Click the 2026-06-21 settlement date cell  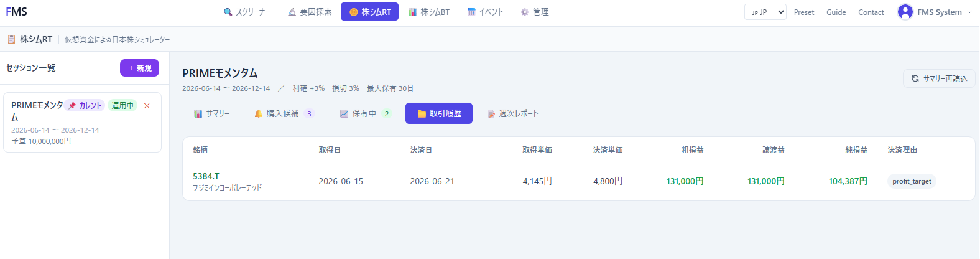[x=432, y=181]
